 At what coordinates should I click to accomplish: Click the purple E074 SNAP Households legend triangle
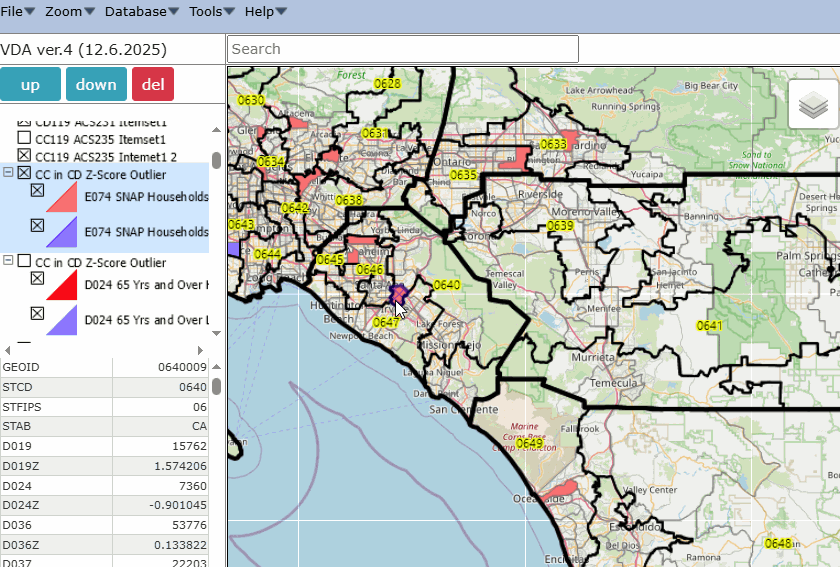click(63, 234)
